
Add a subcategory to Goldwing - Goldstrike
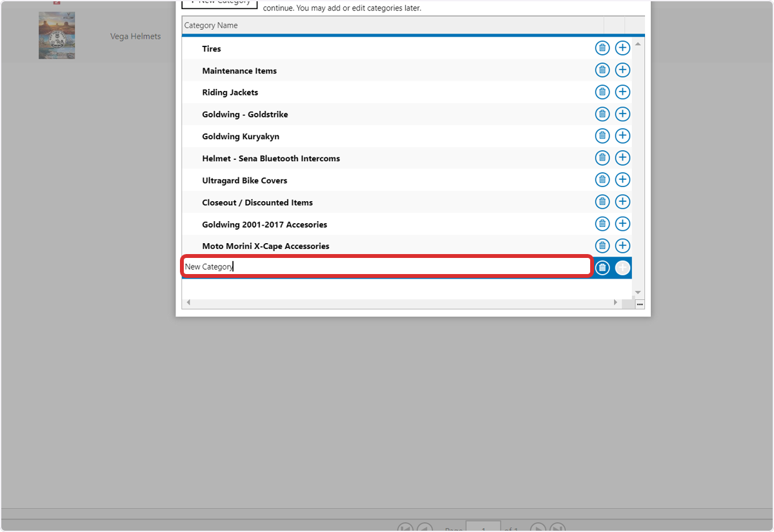pyautogui.click(x=622, y=114)
